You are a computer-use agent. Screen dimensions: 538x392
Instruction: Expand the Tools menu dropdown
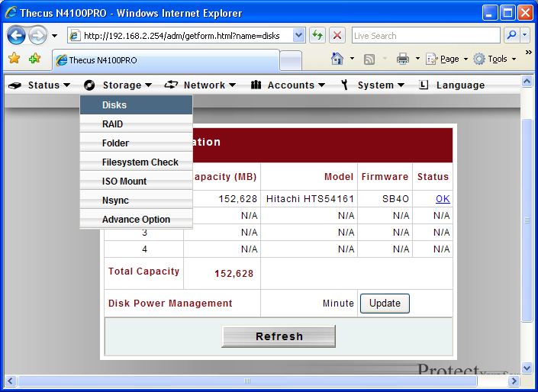click(496, 59)
